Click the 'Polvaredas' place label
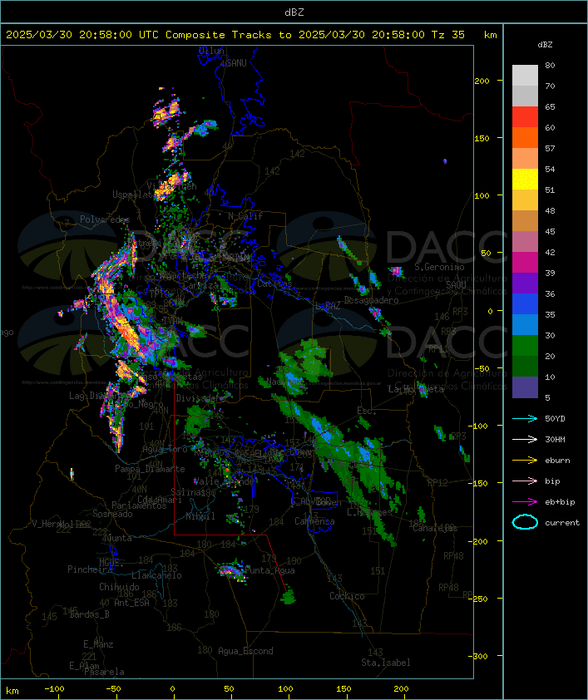Screen dimensions: 588x700 105,219
